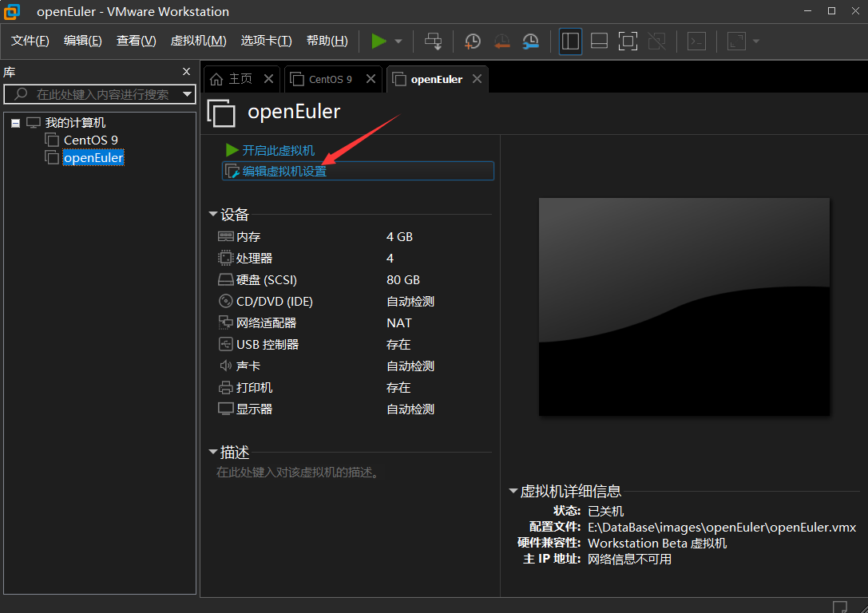
Task: Open the snapshot manager toolbar icon
Action: 530,41
